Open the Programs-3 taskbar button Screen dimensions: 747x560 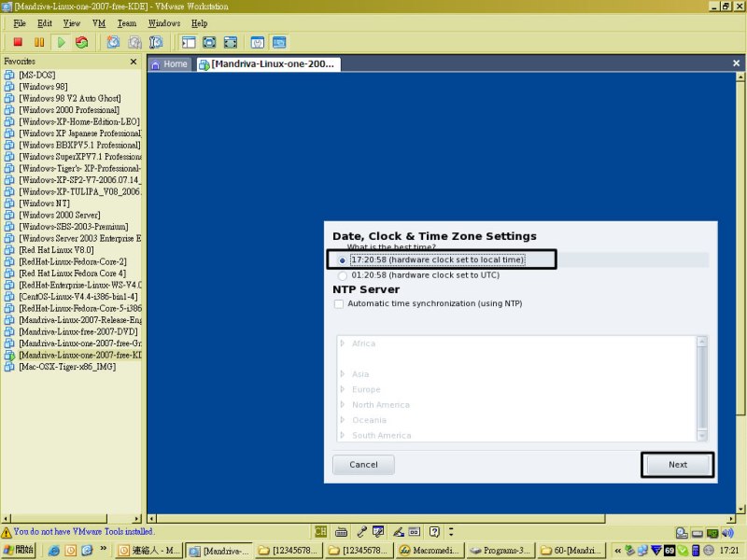[x=500, y=551]
